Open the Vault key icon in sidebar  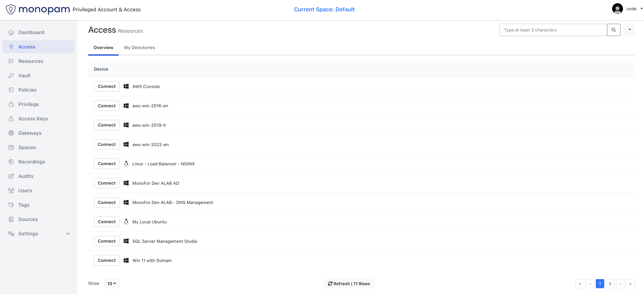pyautogui.click(x=11, y=75)
